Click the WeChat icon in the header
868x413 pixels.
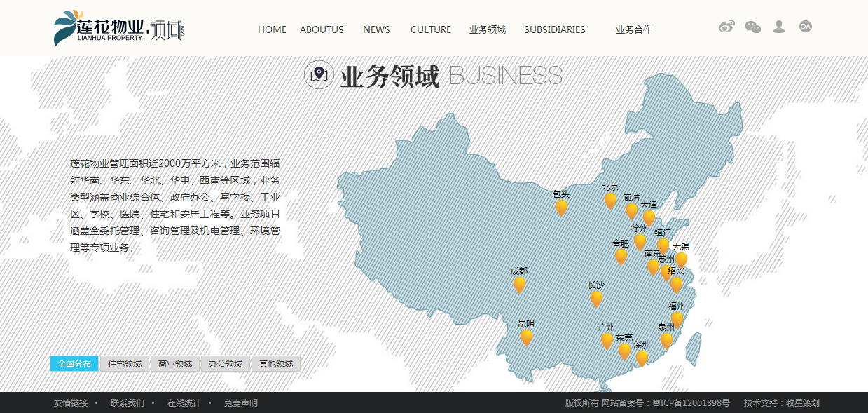pos(752,27)
